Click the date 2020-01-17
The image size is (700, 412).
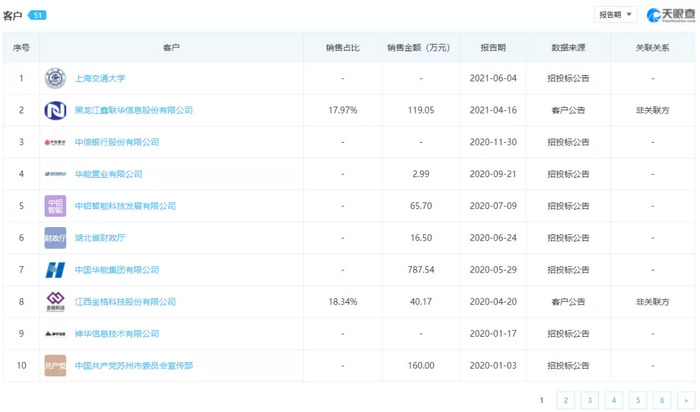[x=493, y=334]
